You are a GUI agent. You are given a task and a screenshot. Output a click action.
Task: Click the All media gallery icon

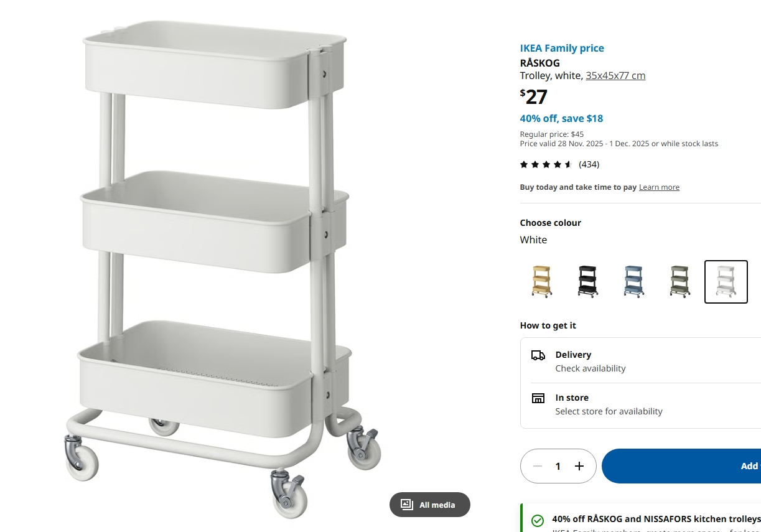point(407,505)
